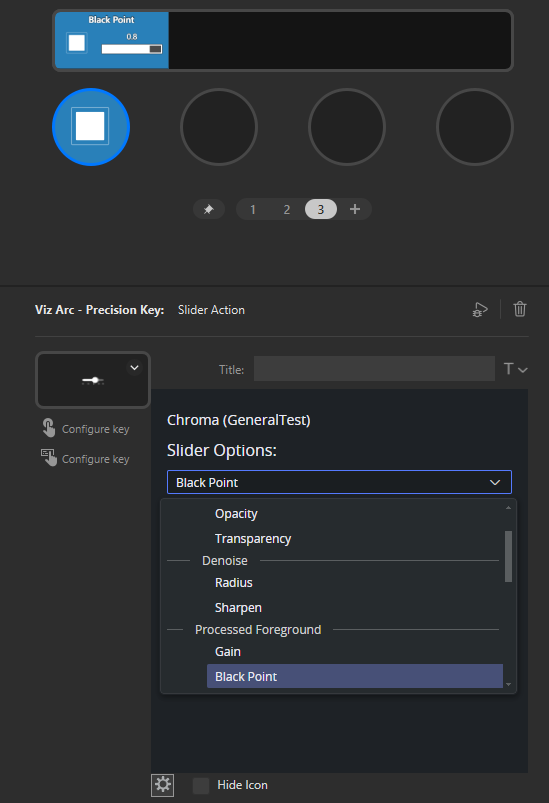
Task: Toggle the Hide Icon checkbox
Action: (x=201, y=785)
